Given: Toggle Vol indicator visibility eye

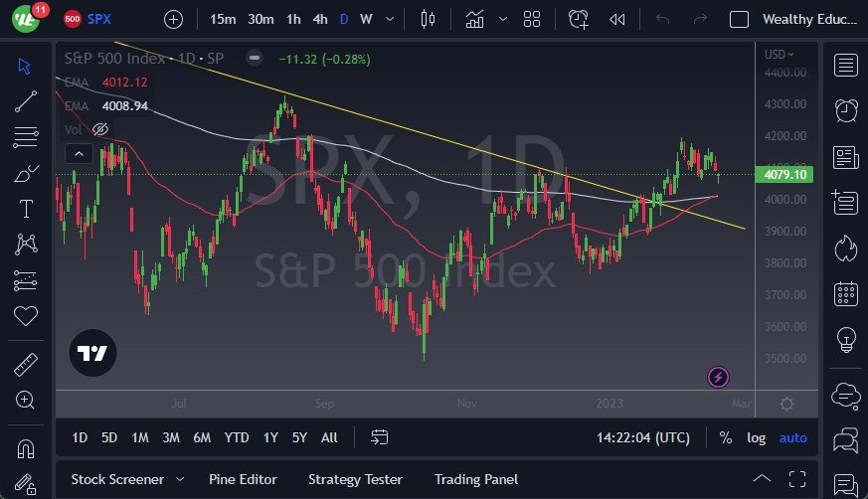Looking at the screenshot, I should tap(99, 129).
